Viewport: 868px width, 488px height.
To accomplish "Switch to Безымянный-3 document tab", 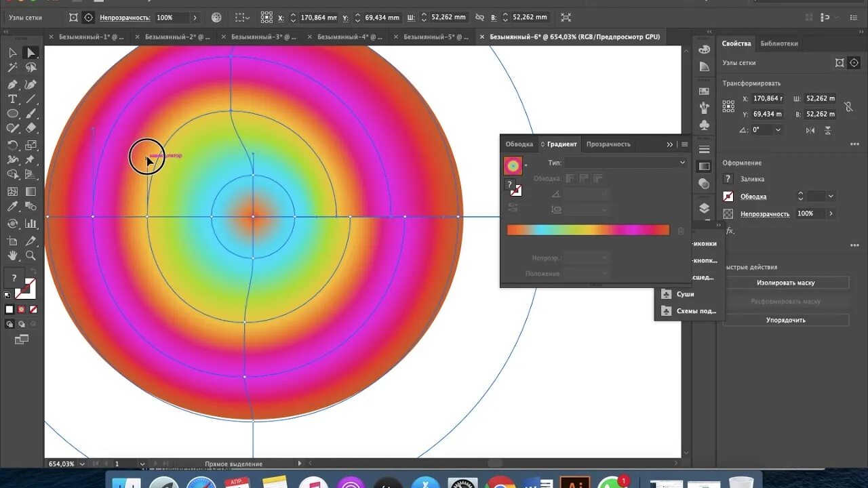I will point(264,37).
